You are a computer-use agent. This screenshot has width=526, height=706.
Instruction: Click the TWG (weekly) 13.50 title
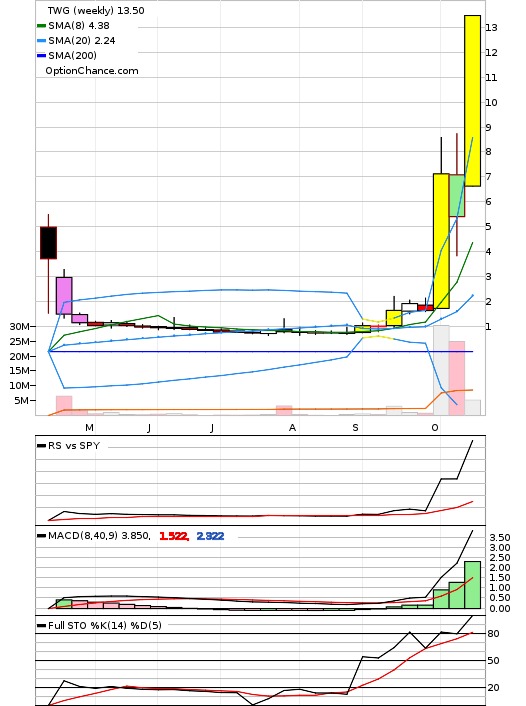pyautogui.click(x=96, y=10)
